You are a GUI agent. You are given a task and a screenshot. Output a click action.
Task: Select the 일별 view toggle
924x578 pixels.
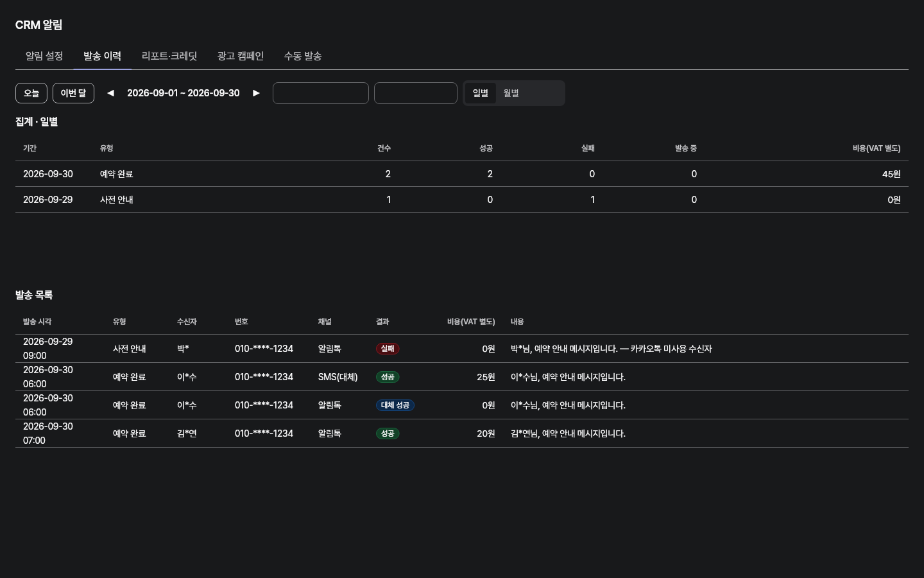481,93
